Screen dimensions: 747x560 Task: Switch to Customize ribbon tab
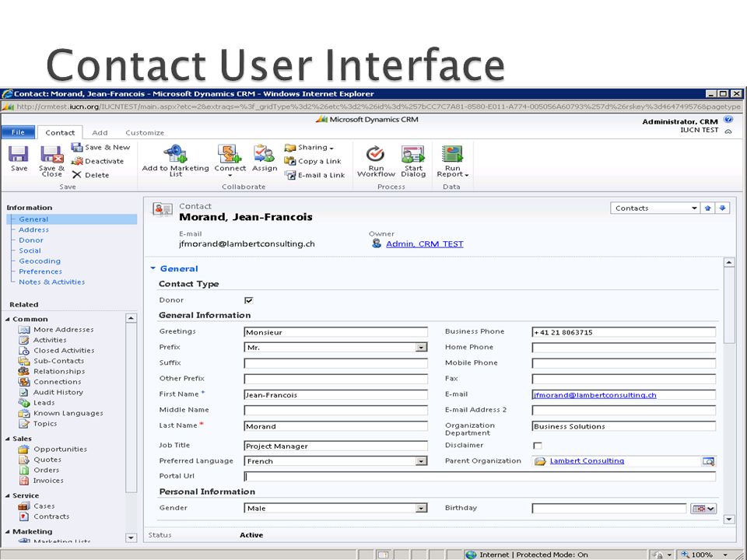[x=145, y=132]
